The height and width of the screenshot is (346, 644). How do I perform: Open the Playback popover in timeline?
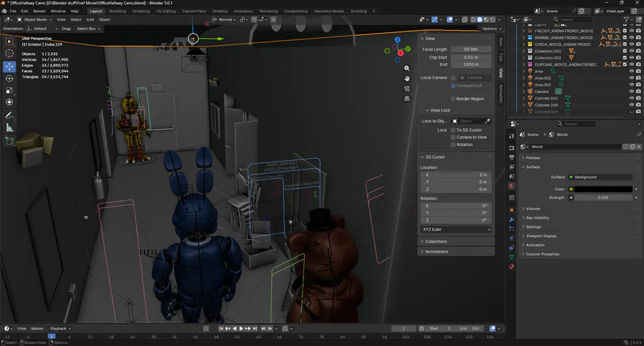pos(60,328)
